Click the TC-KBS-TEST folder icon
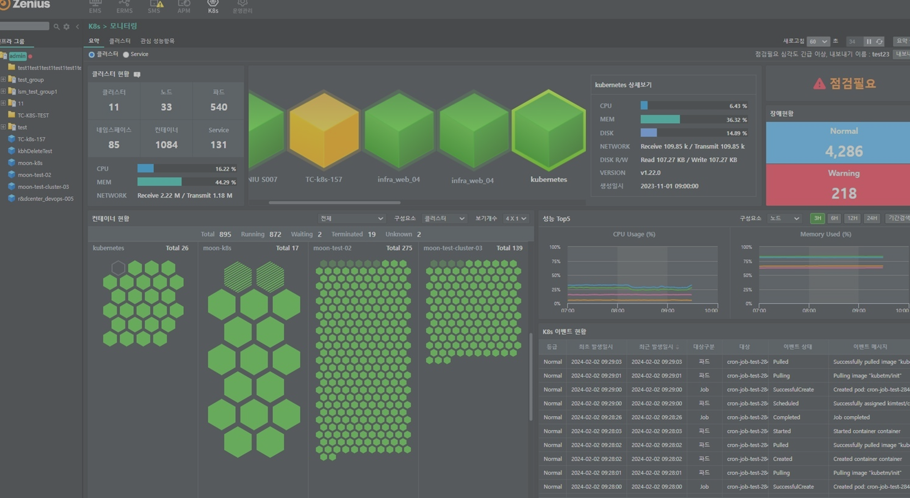The width and height of the screenshot is (910, 498). [11, 115]
